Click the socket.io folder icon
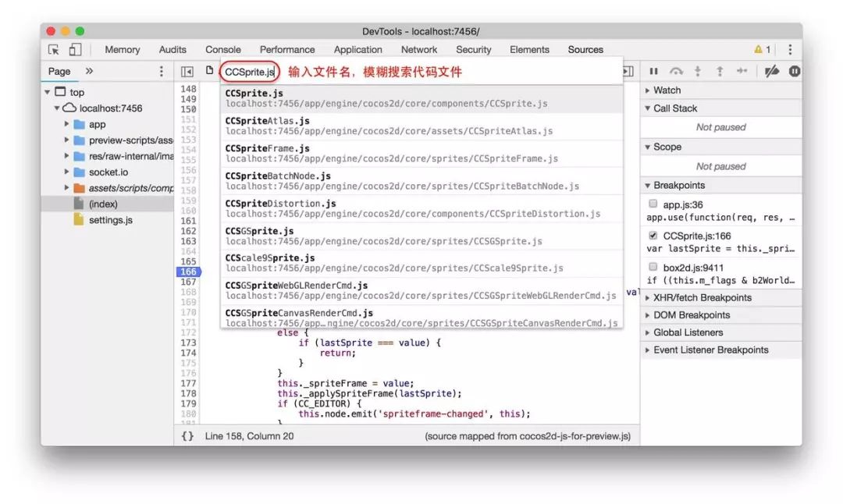Screen dimensions: 843x504 coord(79,172)
